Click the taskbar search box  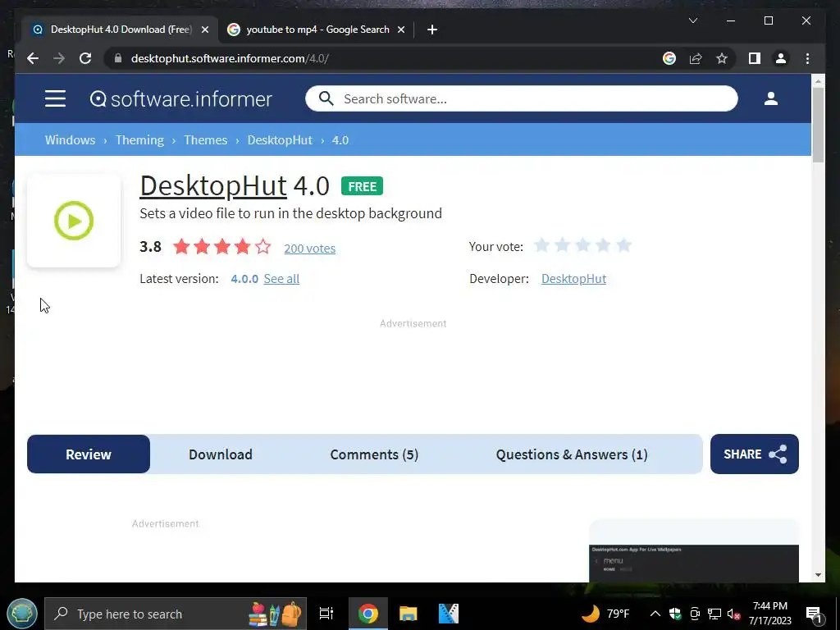pos(176,614)
